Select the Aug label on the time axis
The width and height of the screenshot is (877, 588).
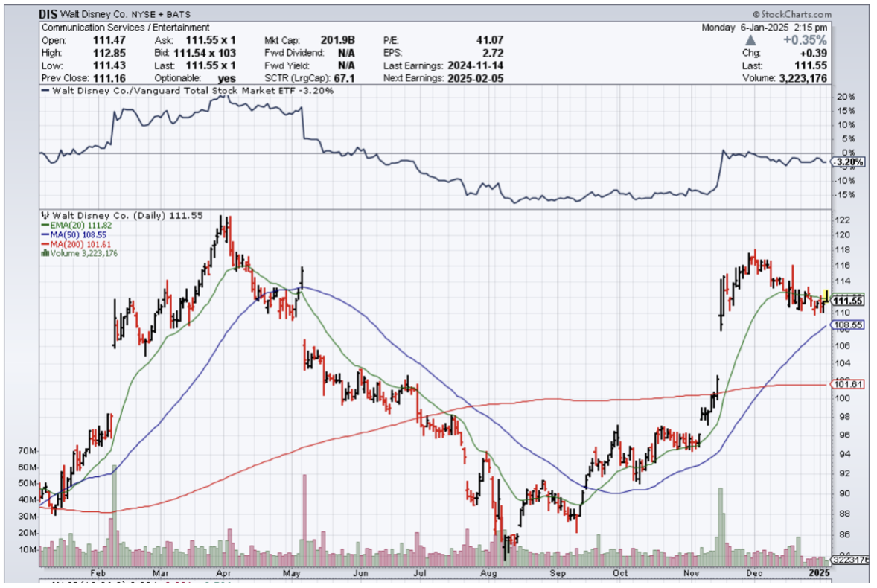click(488, 573)
